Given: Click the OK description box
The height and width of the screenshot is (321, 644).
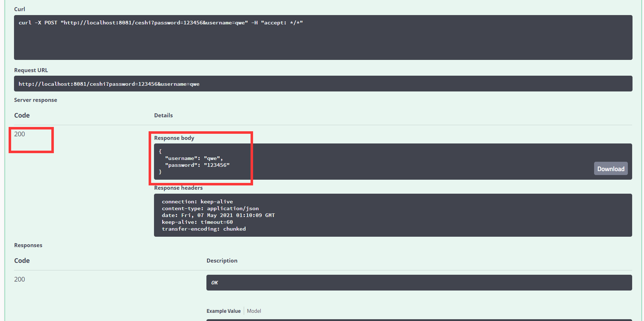Looking at the screenshot, I should coord(419,283).
